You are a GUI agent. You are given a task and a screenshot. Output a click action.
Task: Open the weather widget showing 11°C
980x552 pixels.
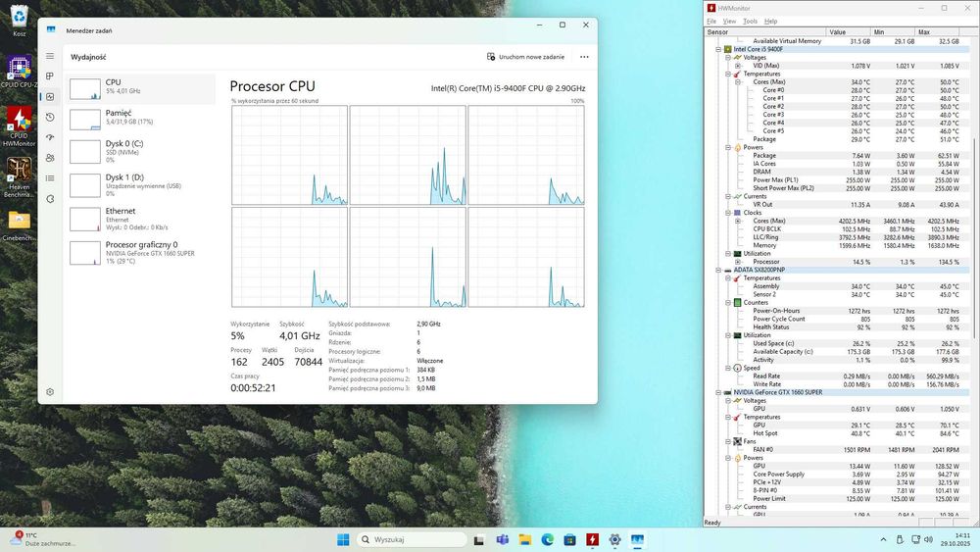coord(42,539)
